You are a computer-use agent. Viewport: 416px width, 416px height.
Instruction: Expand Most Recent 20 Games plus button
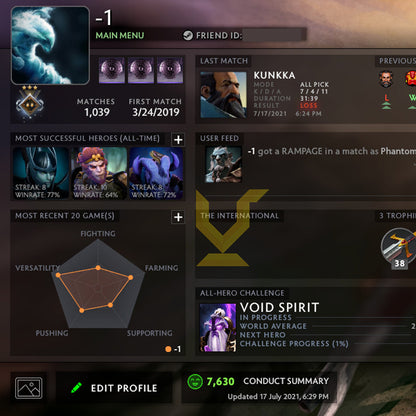(178, 217)
